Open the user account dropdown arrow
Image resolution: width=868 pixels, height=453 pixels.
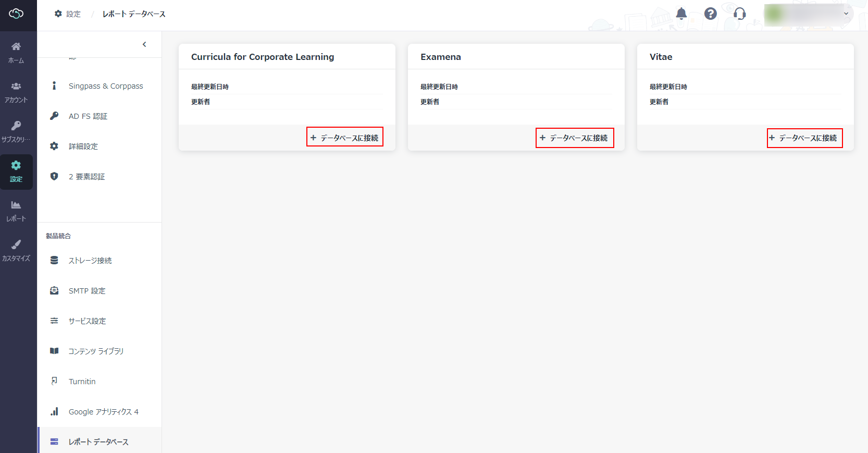pyautogui.click(x=846, y=14)
